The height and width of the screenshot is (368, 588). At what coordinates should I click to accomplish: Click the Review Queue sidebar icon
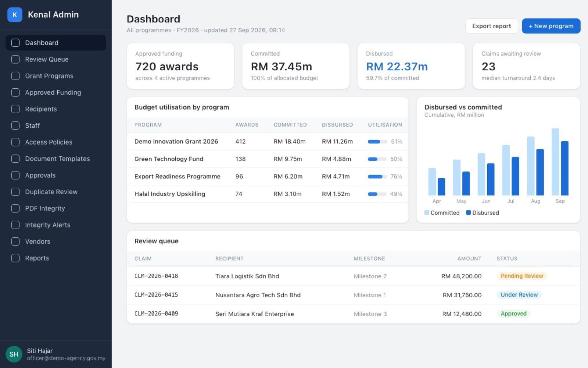[15, 59]
